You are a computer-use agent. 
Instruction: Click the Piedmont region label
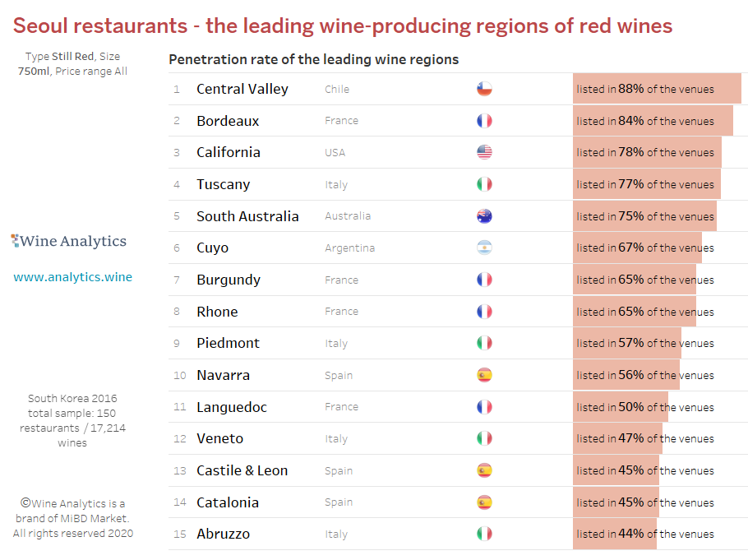(x=228, y=343)
